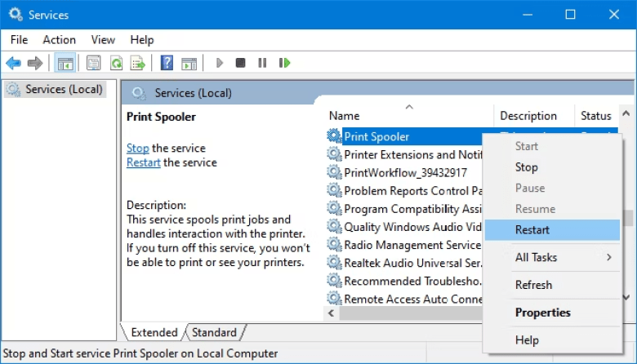This screenshot has width=637, height=364.
Task: Select Problem Reports Control Panel row
Action: [404, 191]
